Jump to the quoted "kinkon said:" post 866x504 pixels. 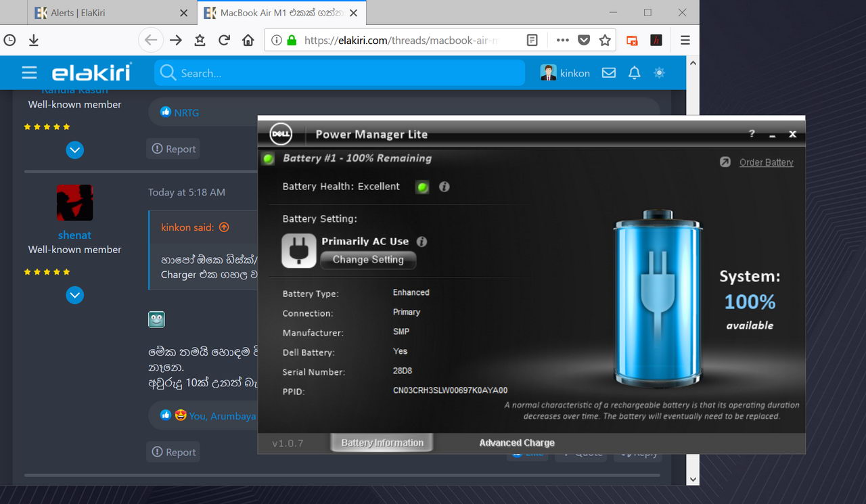pyautogui.click(x=195, y=227)
